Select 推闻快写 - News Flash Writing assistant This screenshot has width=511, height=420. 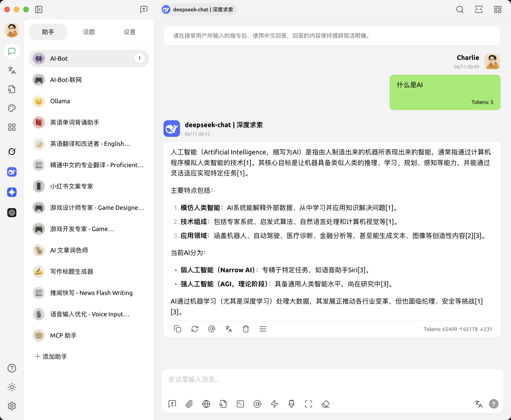[89, 293]
